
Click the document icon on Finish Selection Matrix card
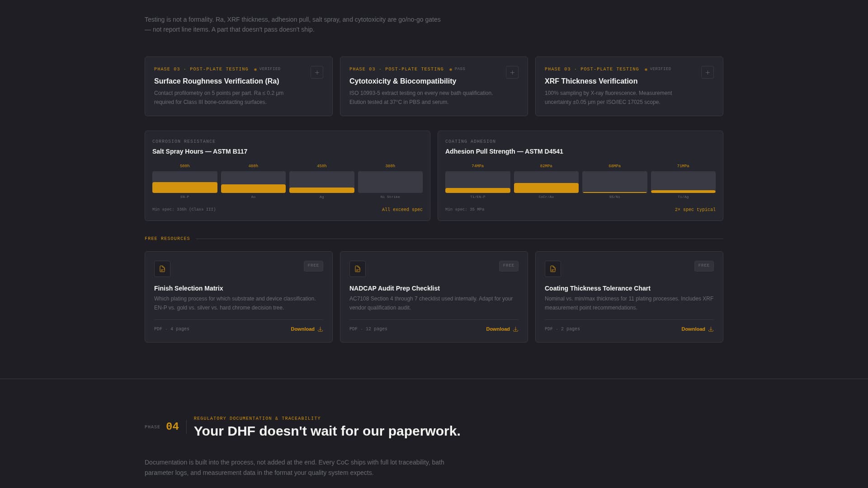(x=162, y=269)
